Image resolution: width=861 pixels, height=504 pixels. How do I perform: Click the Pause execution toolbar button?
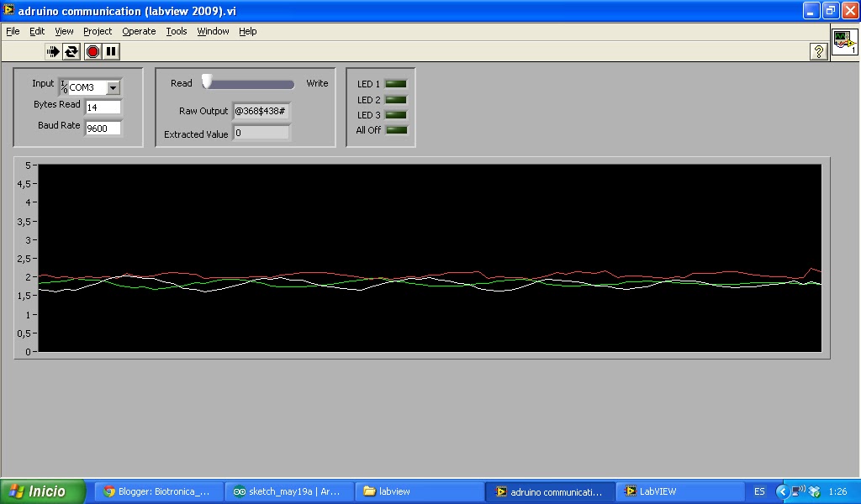(111, 51)
